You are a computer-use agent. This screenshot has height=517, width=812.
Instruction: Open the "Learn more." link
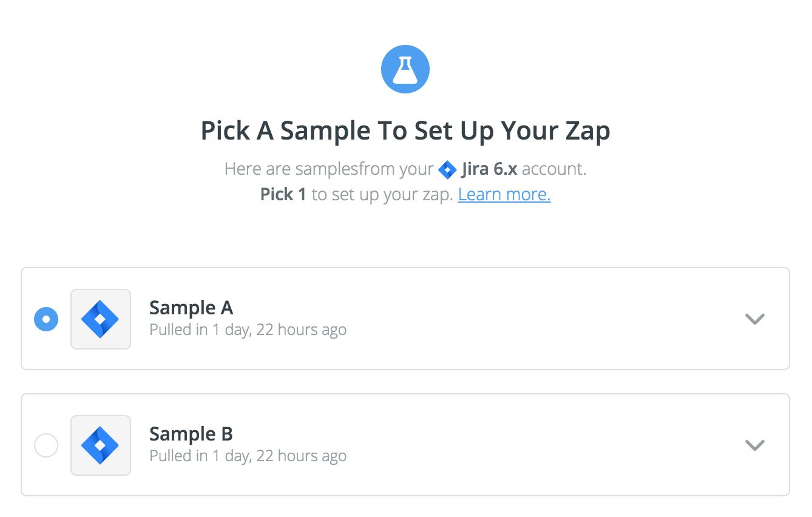pyautogui.click(x=504, y=195)
